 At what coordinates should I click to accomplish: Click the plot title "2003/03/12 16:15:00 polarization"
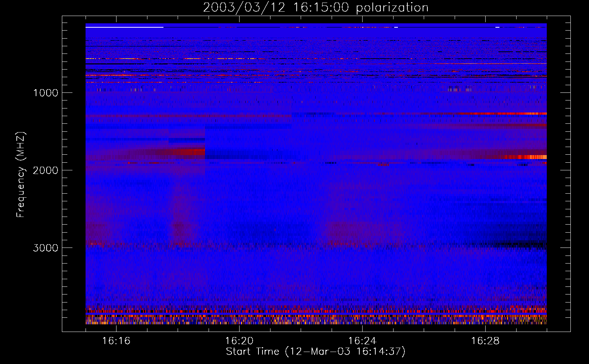(x=316, y=8)
